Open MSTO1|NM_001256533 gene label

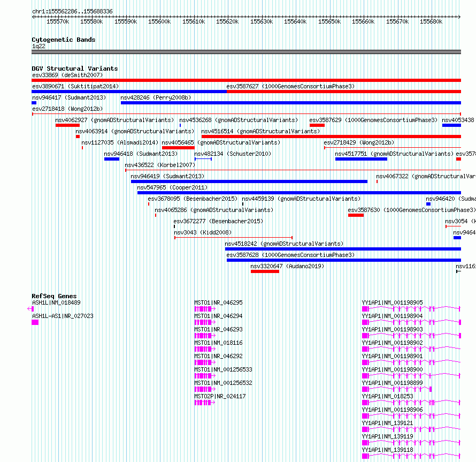tap(223, 369)
